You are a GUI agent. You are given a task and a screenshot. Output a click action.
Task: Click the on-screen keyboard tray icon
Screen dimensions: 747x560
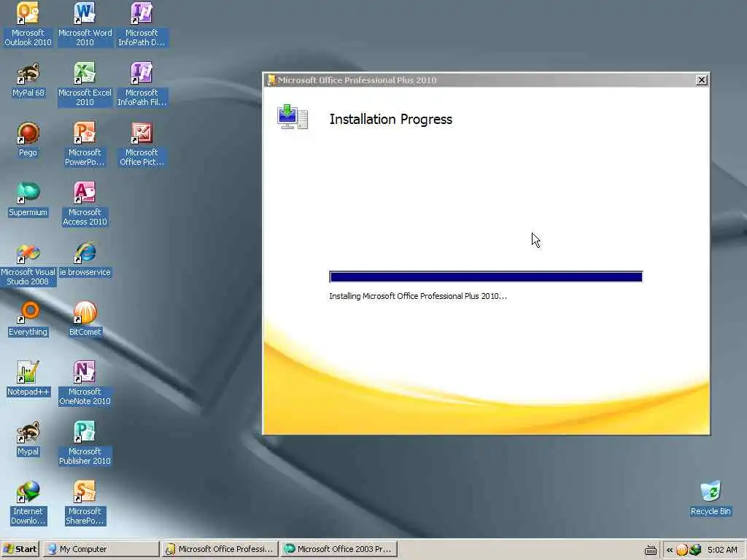[650, 550]
